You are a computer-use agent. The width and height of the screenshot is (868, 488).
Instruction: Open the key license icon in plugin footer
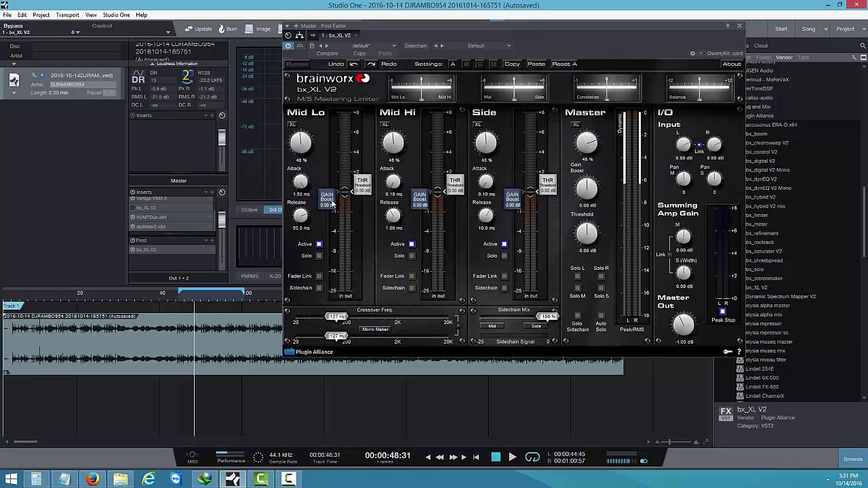(x=728, y=352)
